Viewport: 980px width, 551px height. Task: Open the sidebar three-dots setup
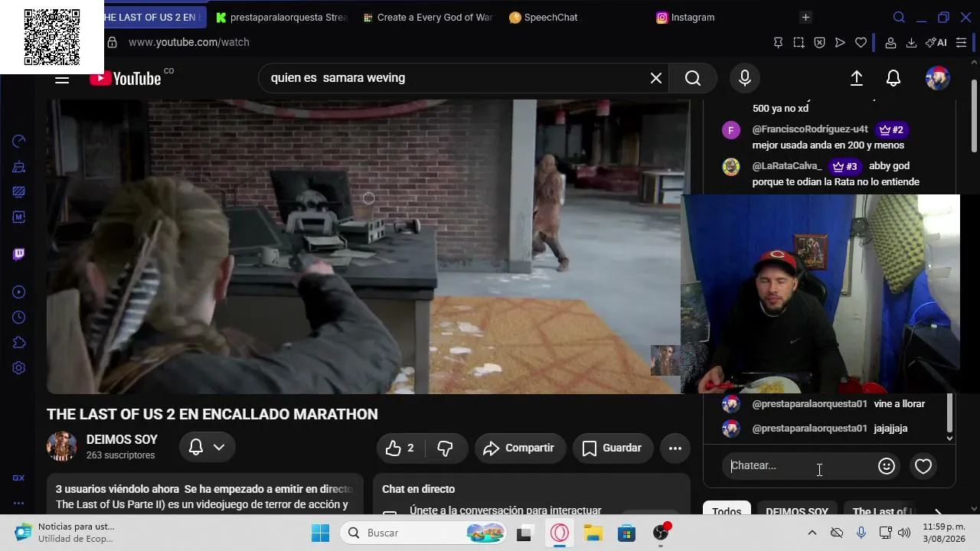pos(19,503)
